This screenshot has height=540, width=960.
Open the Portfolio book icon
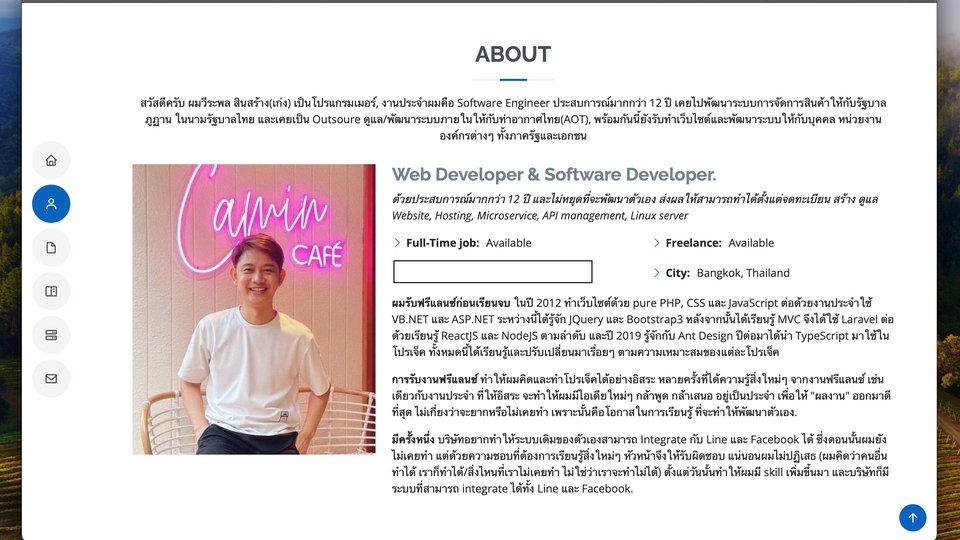[51, 291]
